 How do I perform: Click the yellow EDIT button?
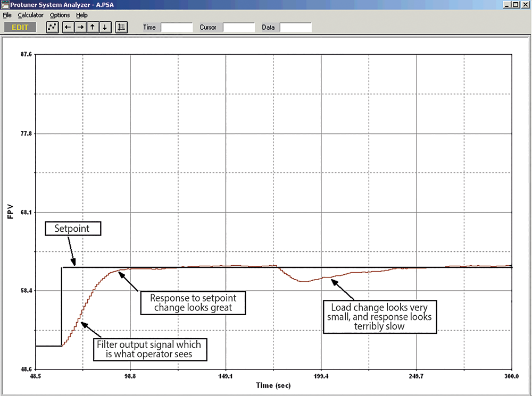(x=20, y=28)
